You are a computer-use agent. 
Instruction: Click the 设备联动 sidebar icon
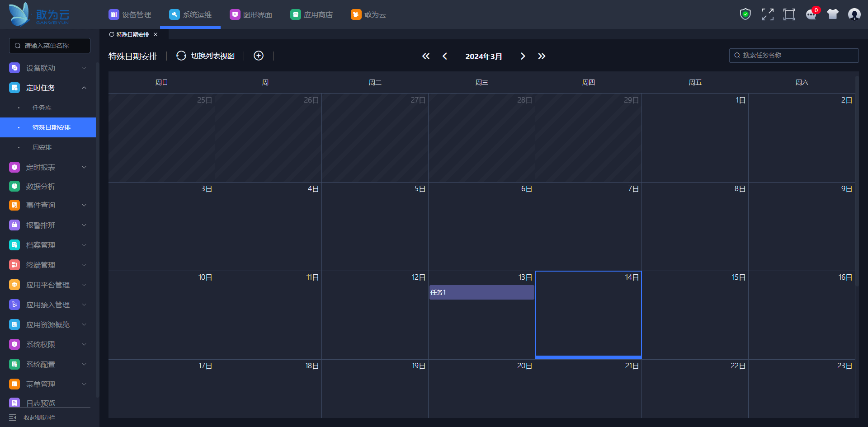pyautogui.click(x=14, y=68)
